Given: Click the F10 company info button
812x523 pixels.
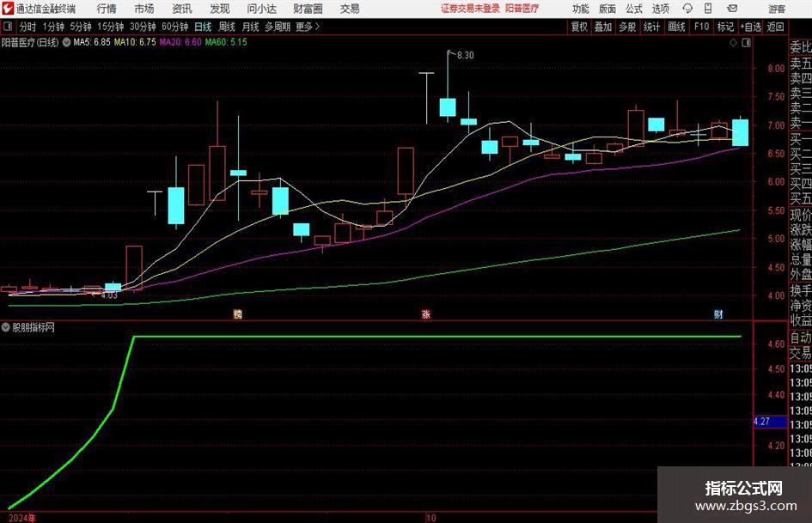Looking at the screenshot, I should 702,27.
